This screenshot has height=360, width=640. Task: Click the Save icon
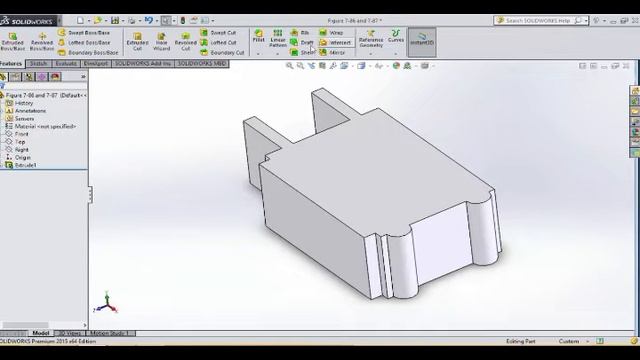tap(115, 20)
